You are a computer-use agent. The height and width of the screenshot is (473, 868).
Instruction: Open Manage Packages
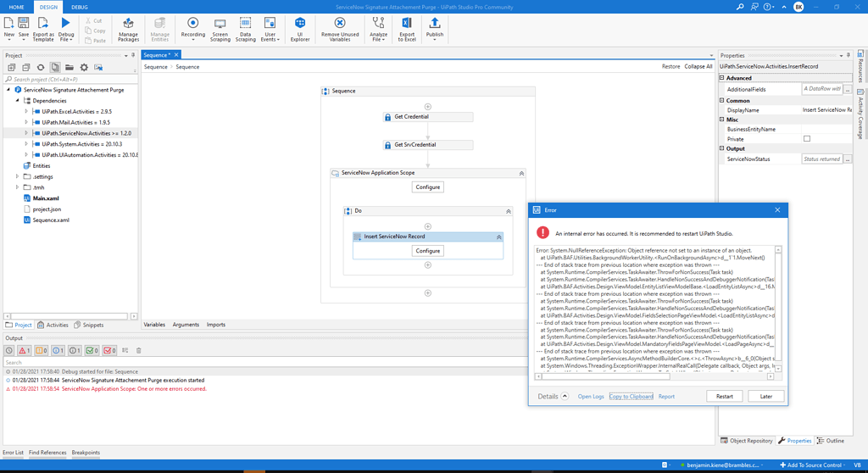point(128,29)
